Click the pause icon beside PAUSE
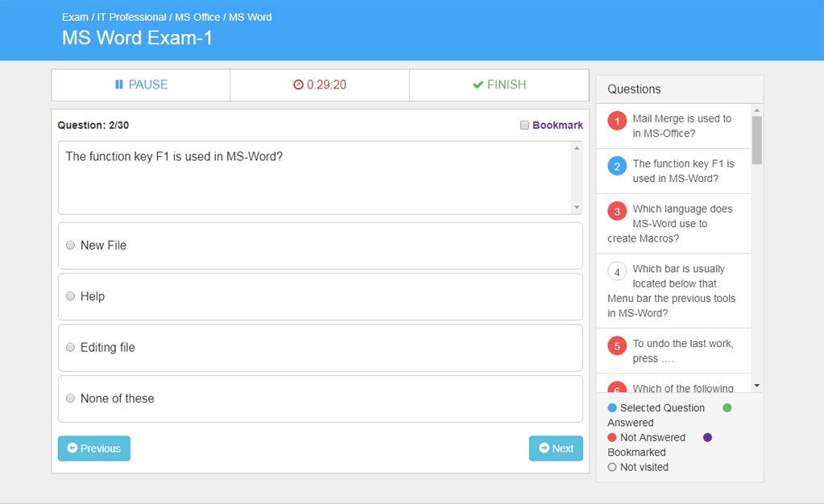Image resolution: width=824 pixels, height=504 pixels. 119,85
